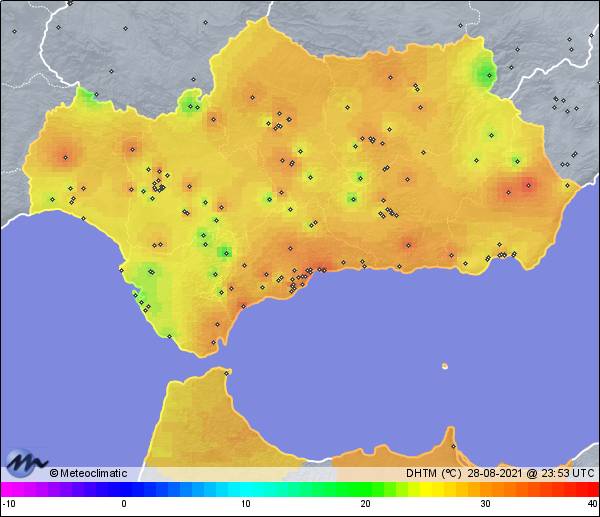Click the 20 label on temperature scale
The height and width of the screenshot is (517, 600).
click(x=365, y=504)
